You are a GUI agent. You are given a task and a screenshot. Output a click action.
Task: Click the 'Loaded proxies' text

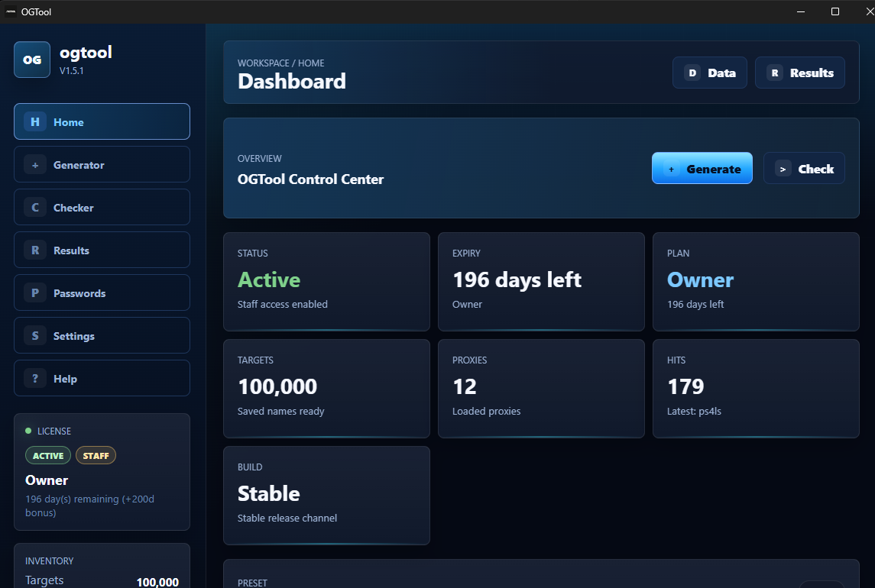486,411
